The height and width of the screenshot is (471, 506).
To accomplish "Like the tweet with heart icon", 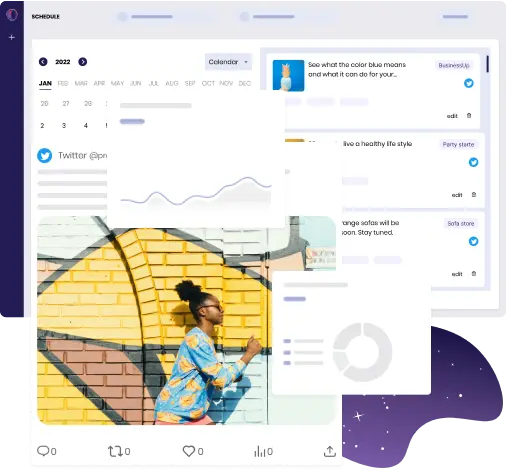I will tap(189, 451).
